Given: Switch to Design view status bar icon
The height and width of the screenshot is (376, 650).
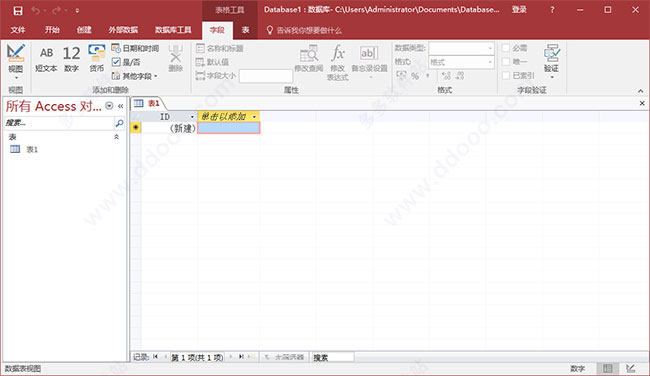Looking at the screenshot, I should pyautogui.click(x=631, y=369).
